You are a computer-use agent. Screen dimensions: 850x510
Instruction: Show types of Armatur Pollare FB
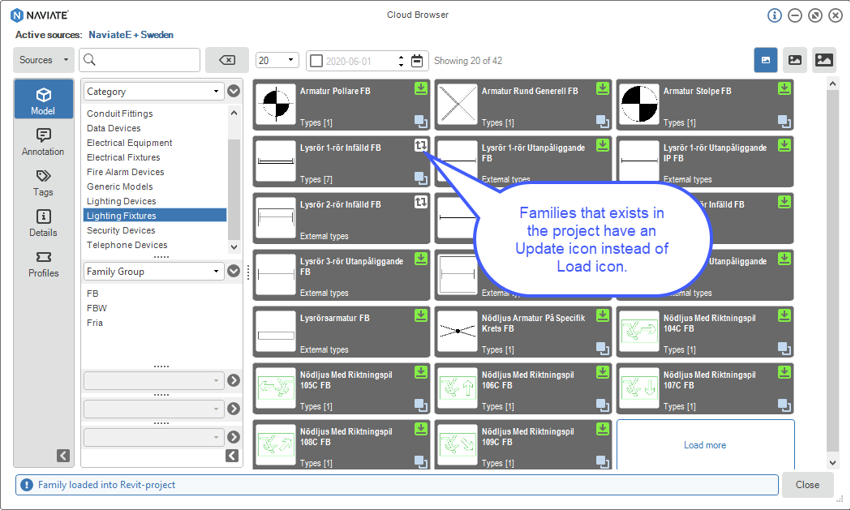[x=421, y=121]
